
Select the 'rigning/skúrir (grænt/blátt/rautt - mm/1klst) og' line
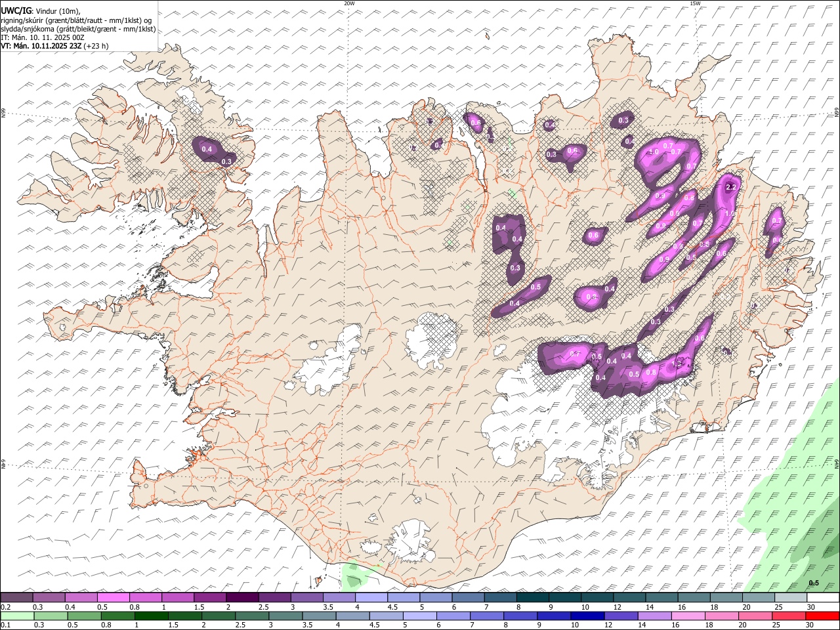(76, 20)
